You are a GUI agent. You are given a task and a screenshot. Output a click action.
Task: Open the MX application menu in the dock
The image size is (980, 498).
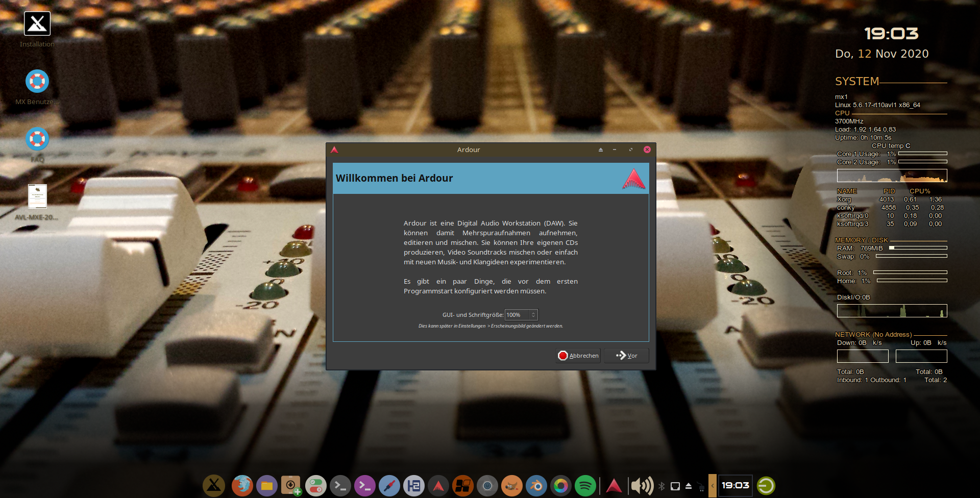[214, 486]
